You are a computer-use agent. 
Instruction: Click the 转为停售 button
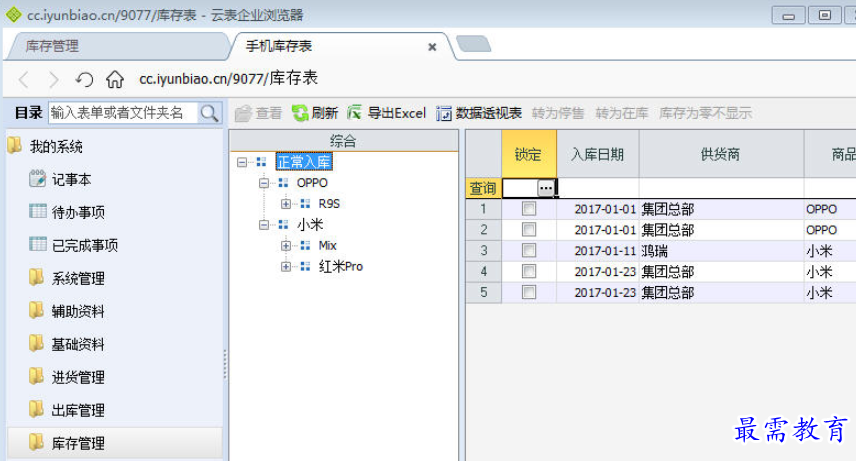click(x=557, y=113)
